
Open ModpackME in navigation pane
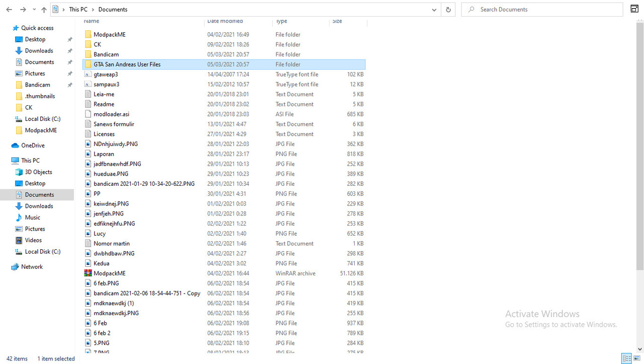tap(41, 130)
